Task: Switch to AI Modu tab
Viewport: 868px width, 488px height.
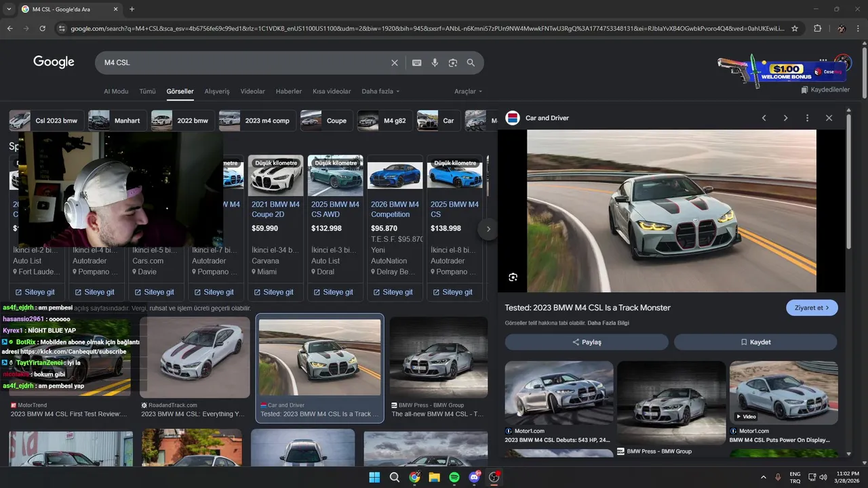Action: [116, 91]
